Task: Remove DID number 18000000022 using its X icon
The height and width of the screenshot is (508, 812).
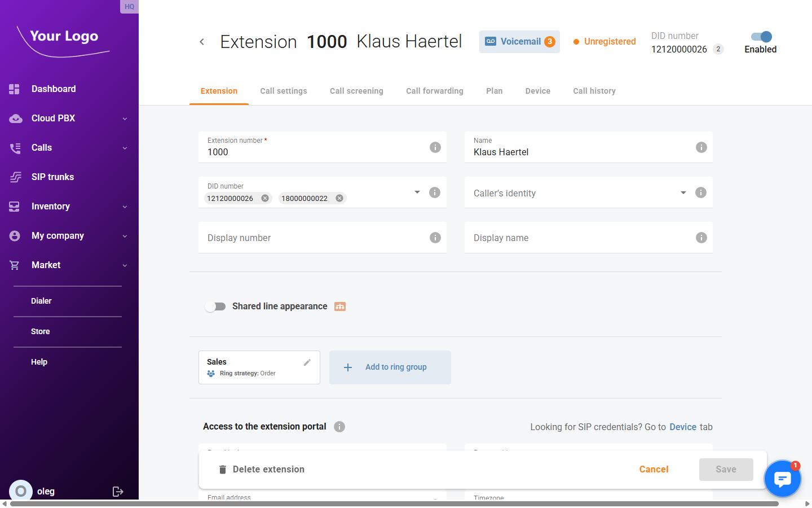Action: pyautogui.click(x=339, y=198)
